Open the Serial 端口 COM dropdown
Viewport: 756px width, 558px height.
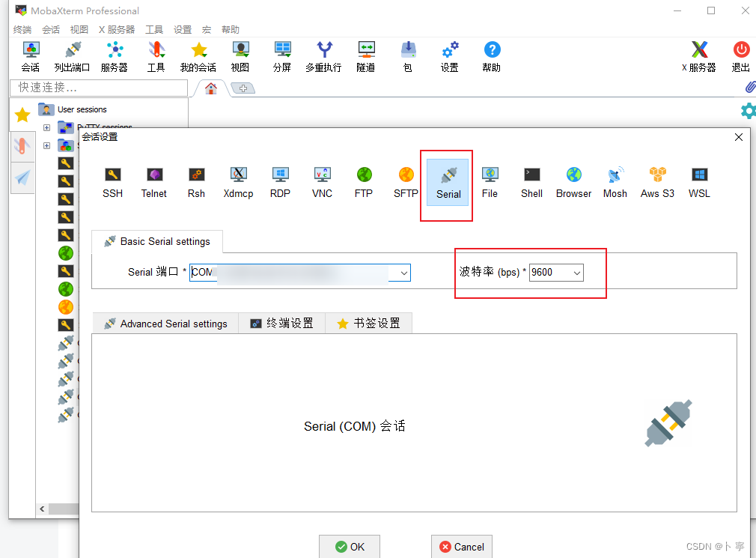click(x=404, y=273)
